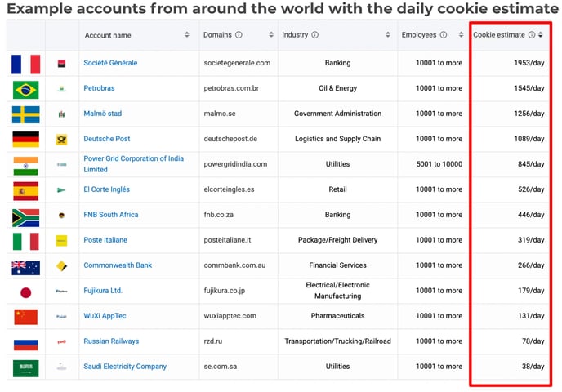Screen dimensions: 562x392
Task: Click the Brazil flag thumbnail
Action: coord(26,90)
